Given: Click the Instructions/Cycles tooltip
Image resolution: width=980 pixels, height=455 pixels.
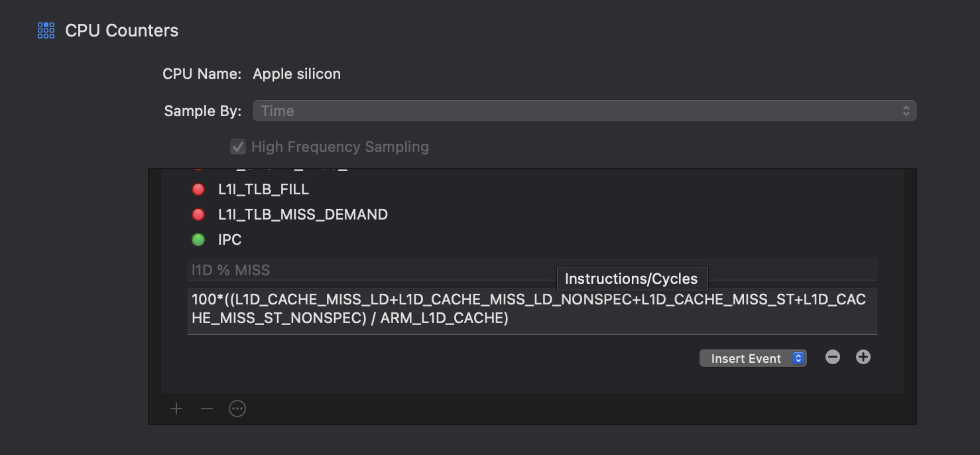Looking at the screenshot, I should coord(631,279).
